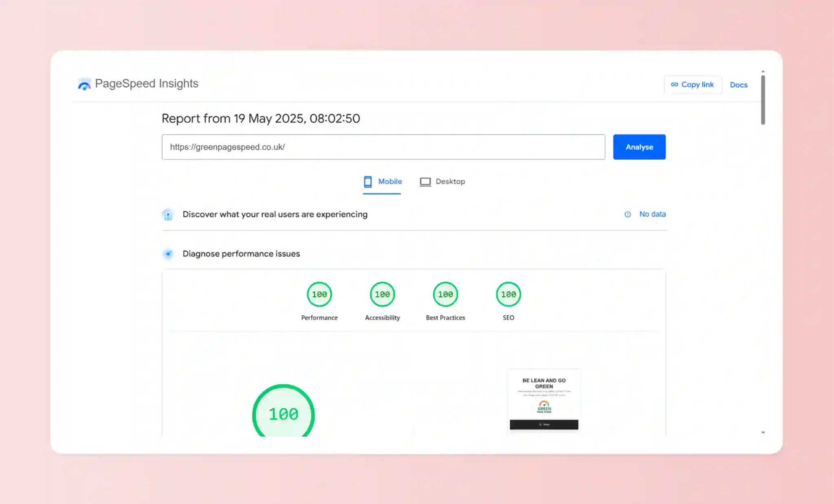Click the real users experience section icon

click(x=168, y=215)
